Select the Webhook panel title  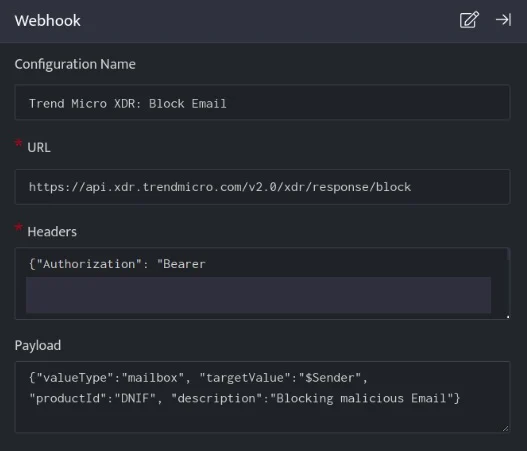point(47,20)
